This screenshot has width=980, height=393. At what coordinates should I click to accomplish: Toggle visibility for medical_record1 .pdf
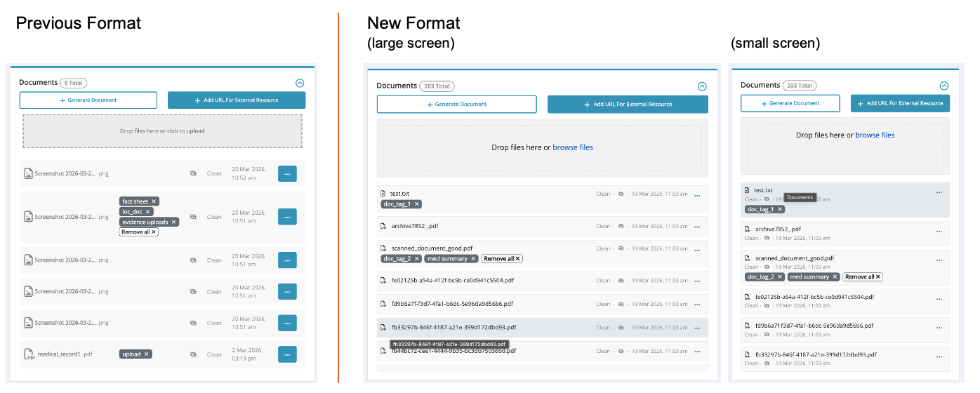pos(193,354)
